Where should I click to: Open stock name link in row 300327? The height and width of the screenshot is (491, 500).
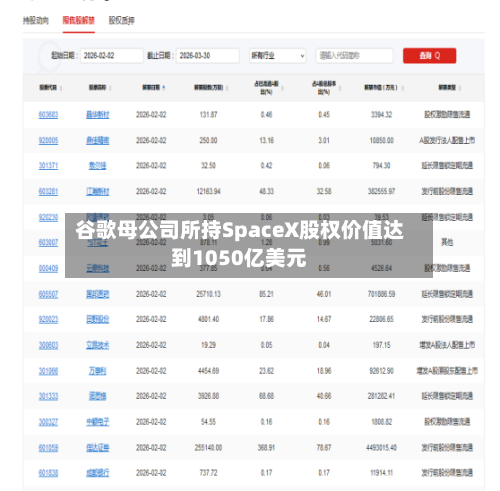coord(98,422)
